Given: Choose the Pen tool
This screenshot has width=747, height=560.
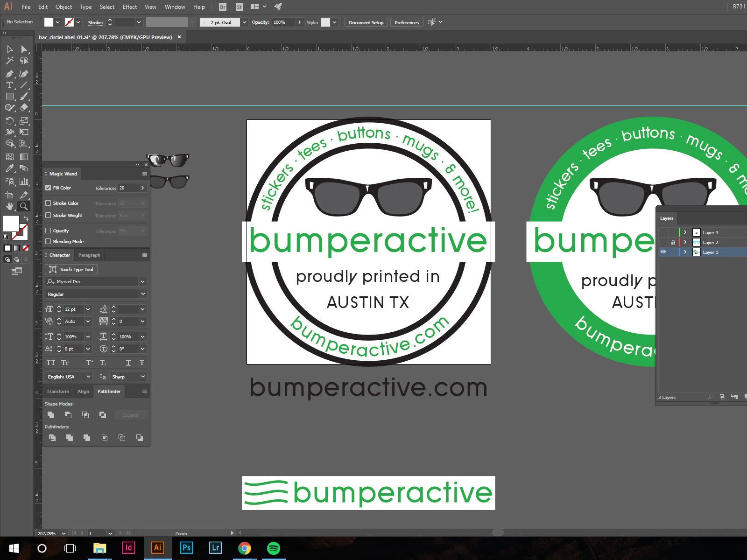Looking at the screenshot, I should pyautogui.click(x=9, y=74).
